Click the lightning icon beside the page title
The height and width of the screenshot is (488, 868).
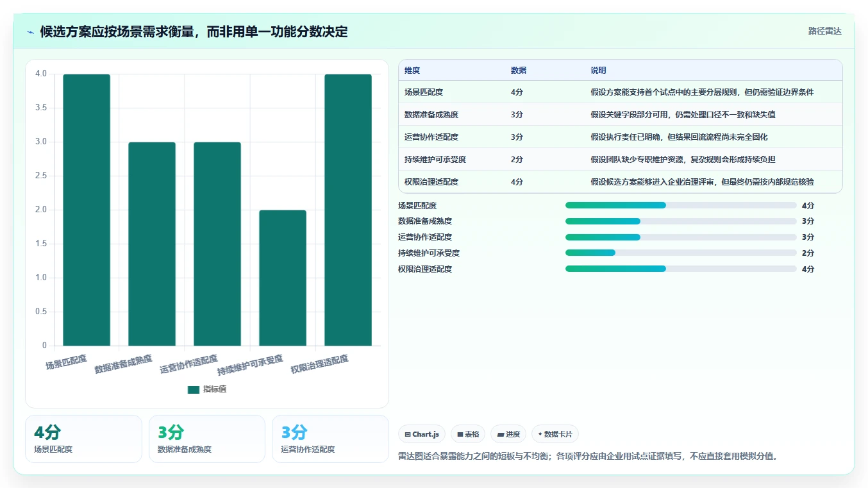(x=30, y=32)
